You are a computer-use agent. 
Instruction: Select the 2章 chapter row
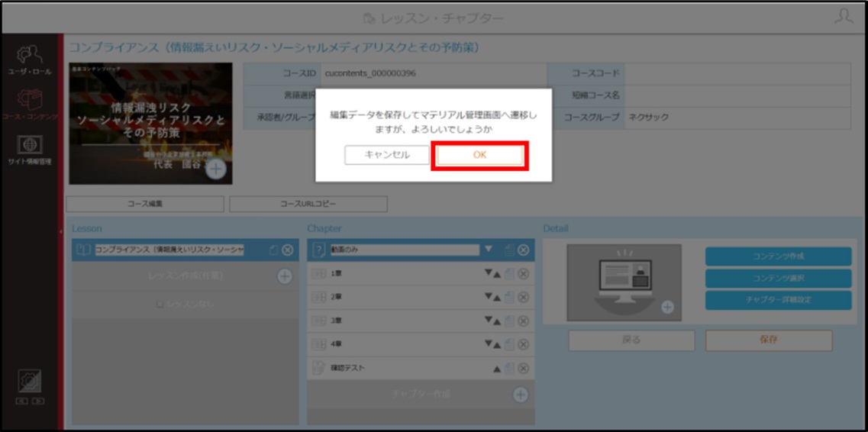(421, 297)
